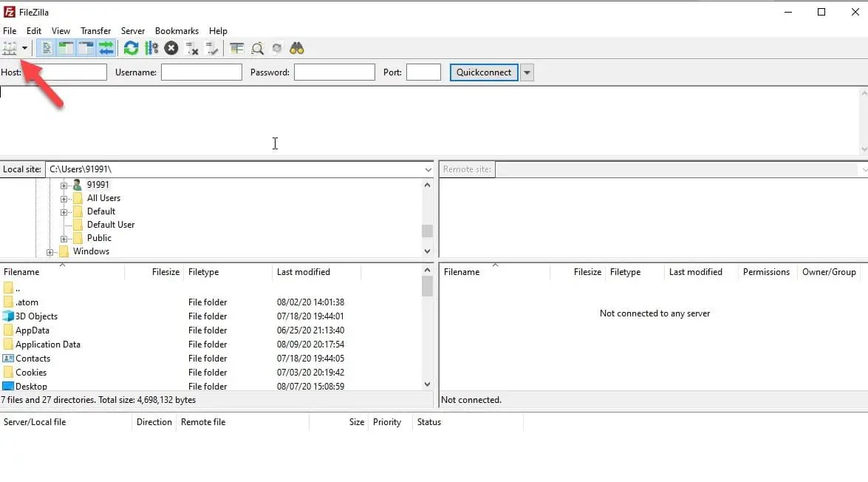Expand the All Users tree node
Image resolution: width=868 pixels, height=482 pixels.
64,198
